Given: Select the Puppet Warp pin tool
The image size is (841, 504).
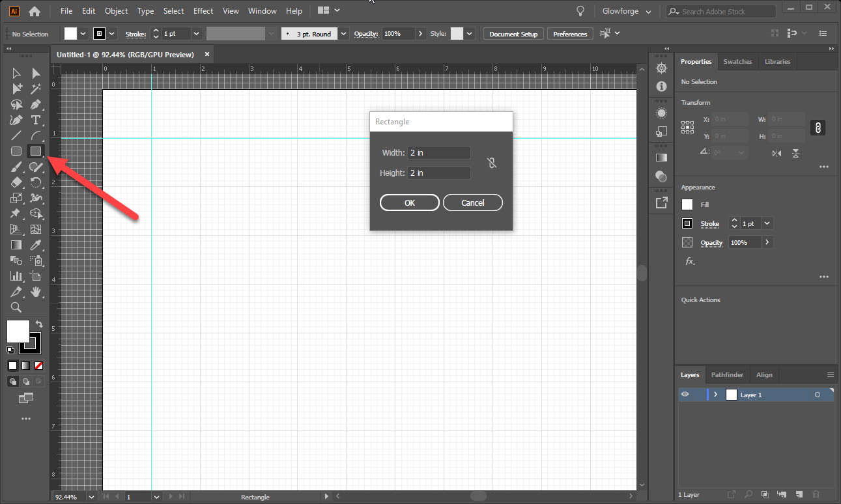Looking at the screenshot, I should pos(17,214).
